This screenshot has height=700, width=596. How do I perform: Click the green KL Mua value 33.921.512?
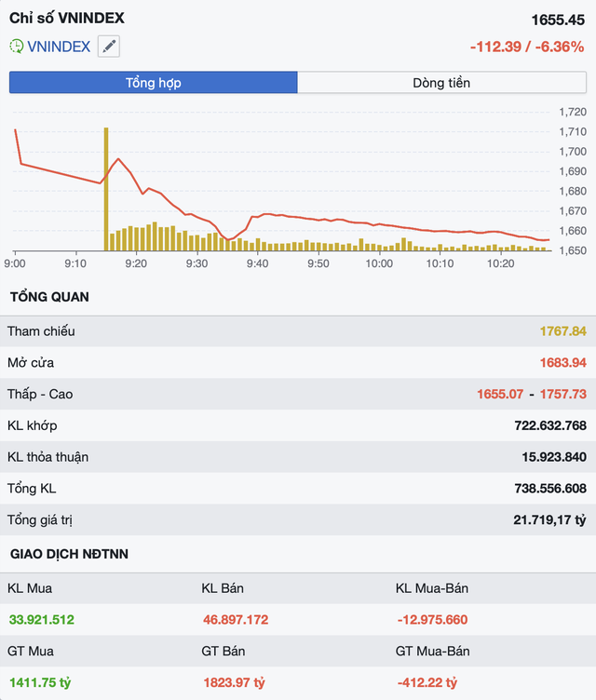click(x=42, y=620)
